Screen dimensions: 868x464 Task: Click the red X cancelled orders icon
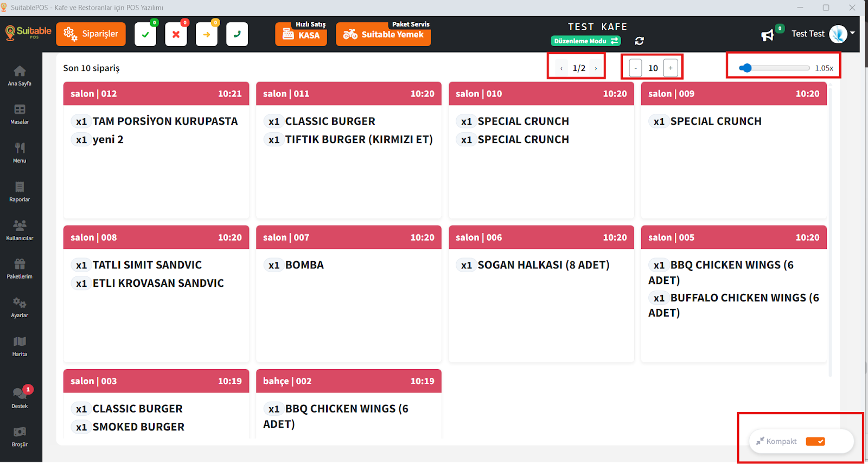point(176,35)
